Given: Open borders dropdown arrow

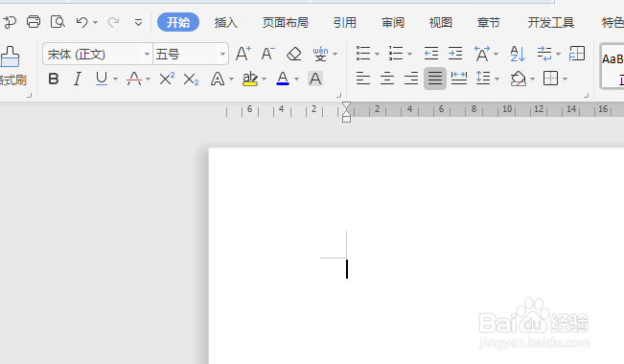Looking at the screenshot, I should coord(566,80).
